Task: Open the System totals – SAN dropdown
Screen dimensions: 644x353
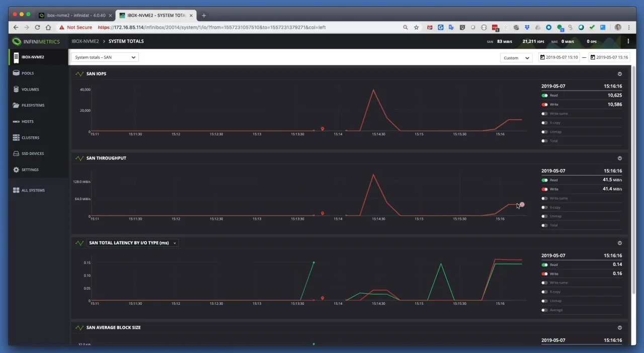Action: (x=105, y=57)
